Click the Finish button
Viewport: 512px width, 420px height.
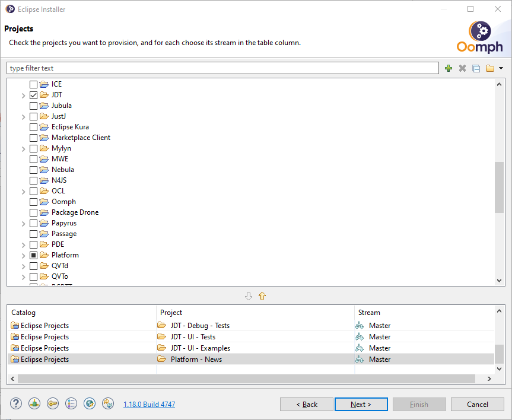419,405
